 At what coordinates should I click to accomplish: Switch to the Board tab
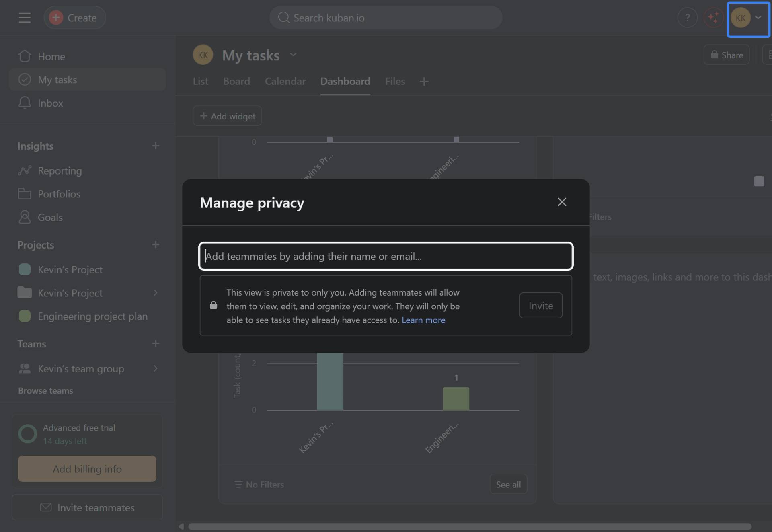[x=236, y=82]
